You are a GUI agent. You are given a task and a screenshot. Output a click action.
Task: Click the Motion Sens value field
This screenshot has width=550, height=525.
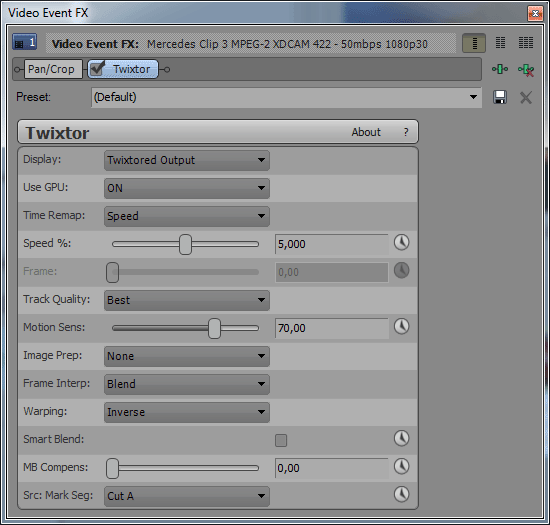(331, 328)
